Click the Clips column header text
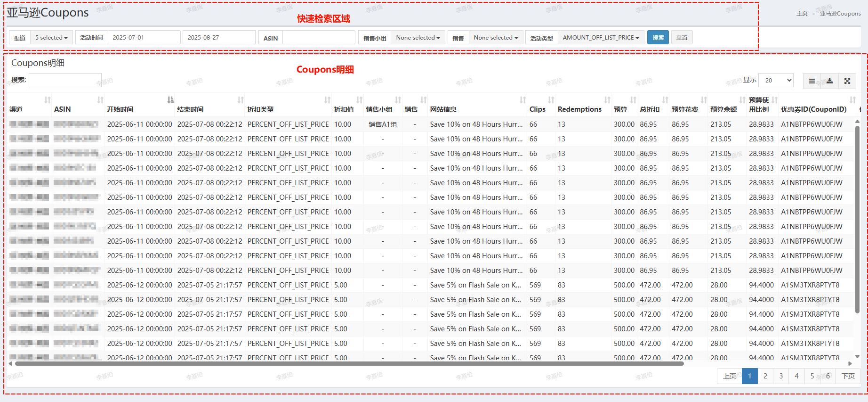Image resolution: width=868 pixels, height=402 pixels. (537, 109)
